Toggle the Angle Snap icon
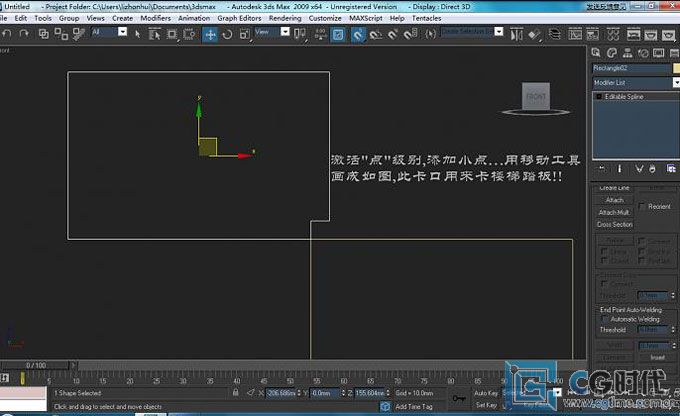The height and width of the screenshot is (416, 680). click(376, 34)
